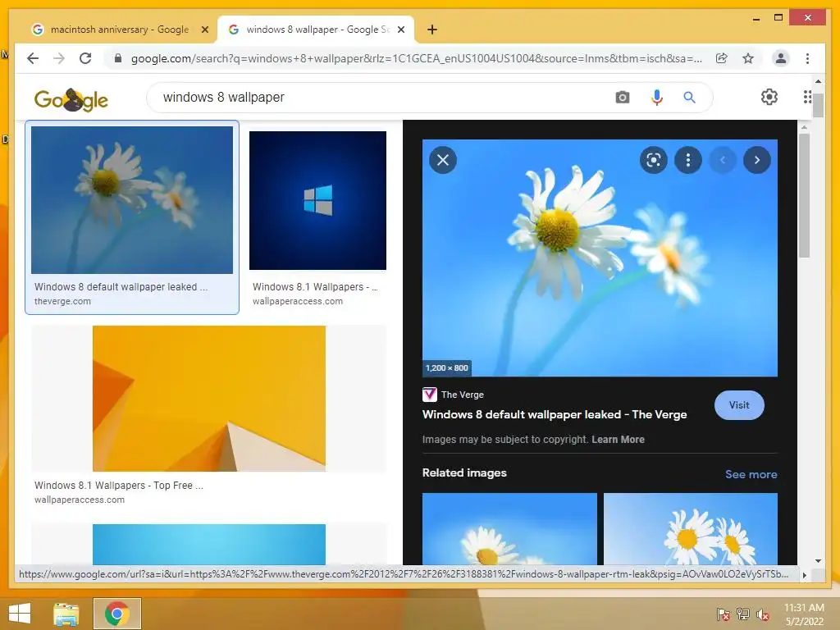This screenshot has width=840, height=630.
Task: Click the browser forward arrow
Action: (x=59, y=58)
